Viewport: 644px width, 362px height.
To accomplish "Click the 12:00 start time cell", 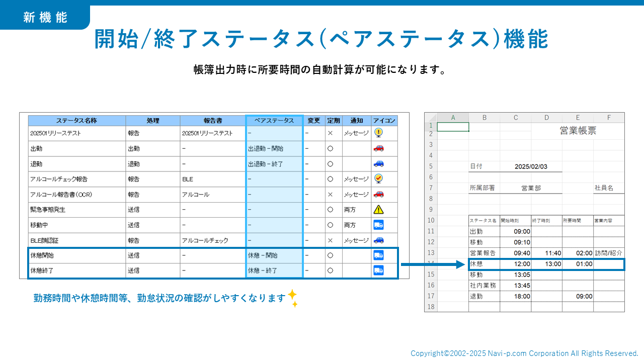I will coord(515,264).
